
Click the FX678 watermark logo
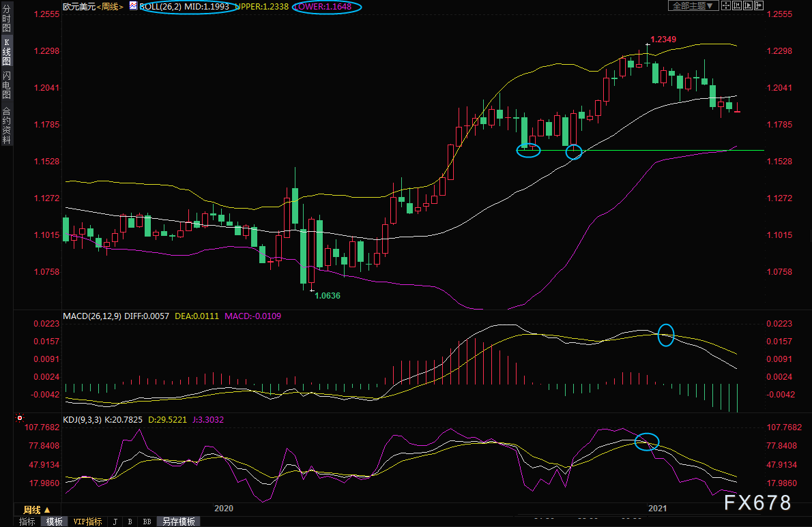tap(757, 503)
